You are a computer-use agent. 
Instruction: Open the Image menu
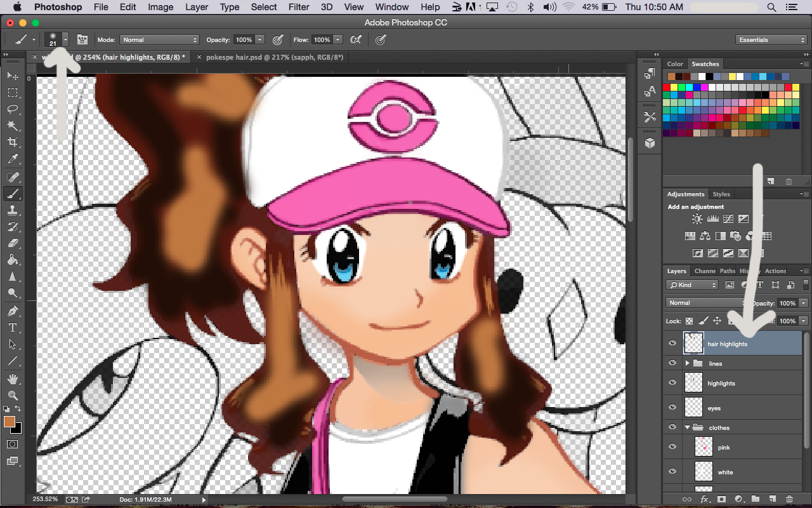[x=160, y=7]
